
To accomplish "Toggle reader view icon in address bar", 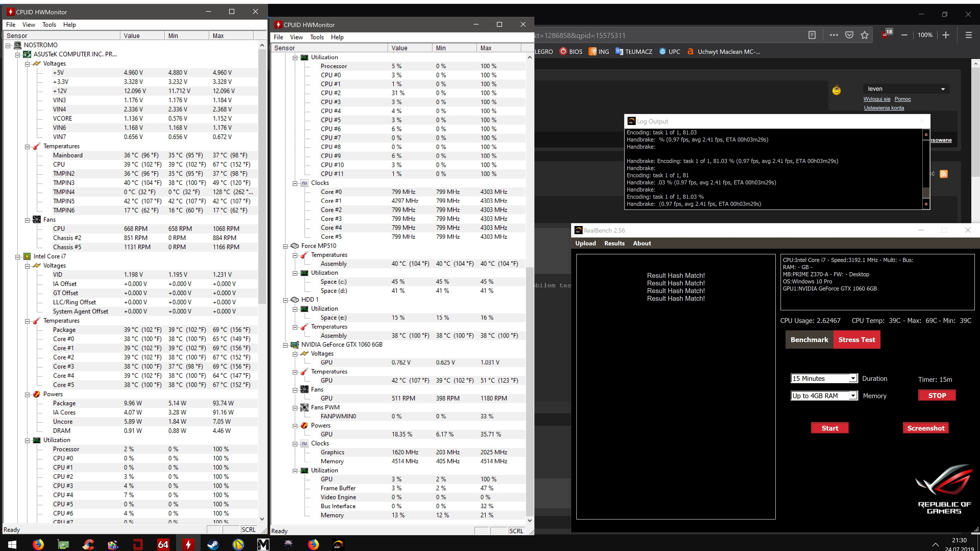I will 812,35.
